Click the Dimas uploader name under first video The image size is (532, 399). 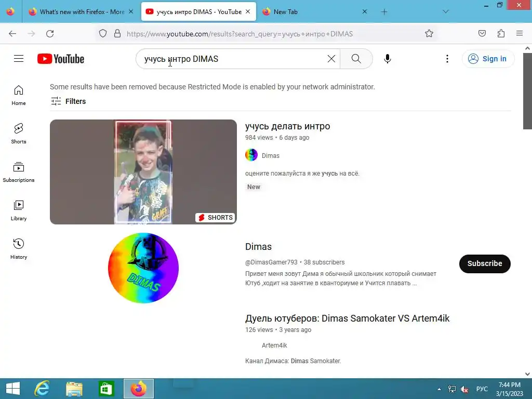point(270,156)
